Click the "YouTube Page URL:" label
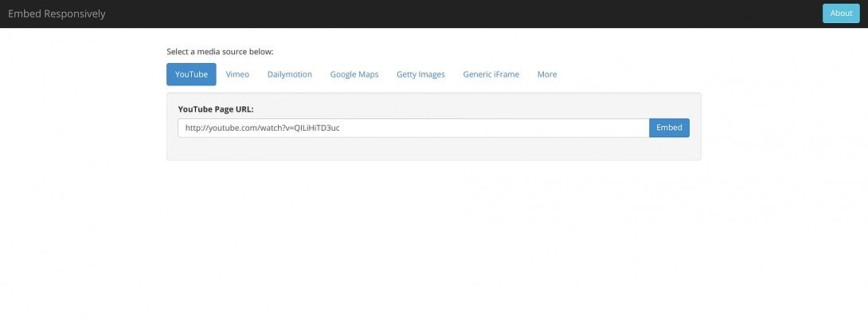Viewport: 868px width, 319px height. (216, 109)
